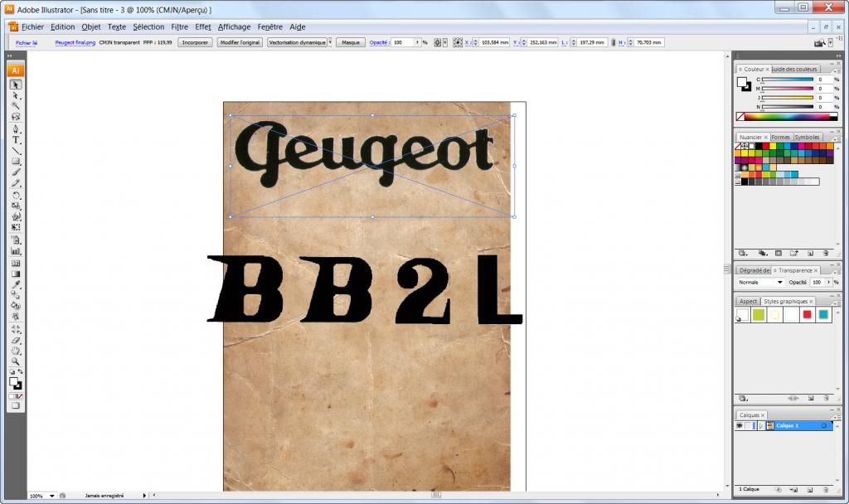
Task: Select the Line Segment tool
Action: [16, 151]
